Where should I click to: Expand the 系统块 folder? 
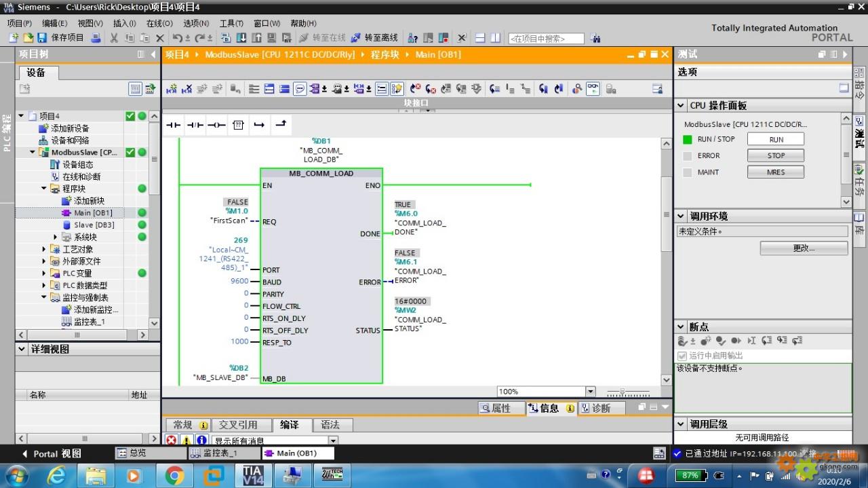click(56, 237)
